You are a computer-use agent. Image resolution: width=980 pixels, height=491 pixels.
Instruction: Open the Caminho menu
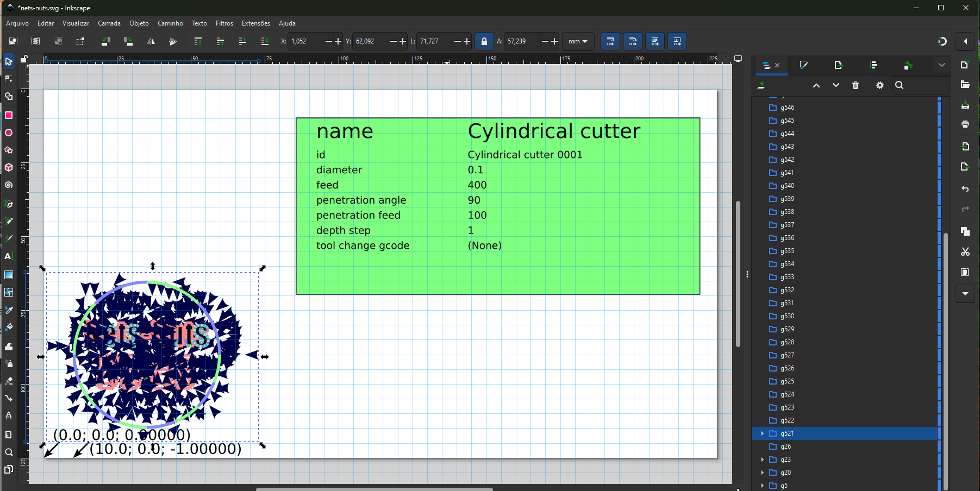point(170,23)
